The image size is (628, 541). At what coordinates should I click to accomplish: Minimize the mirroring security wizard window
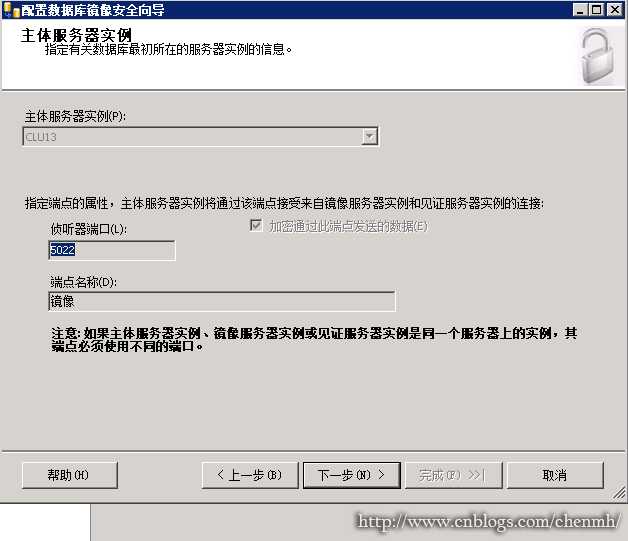point(580,10)
